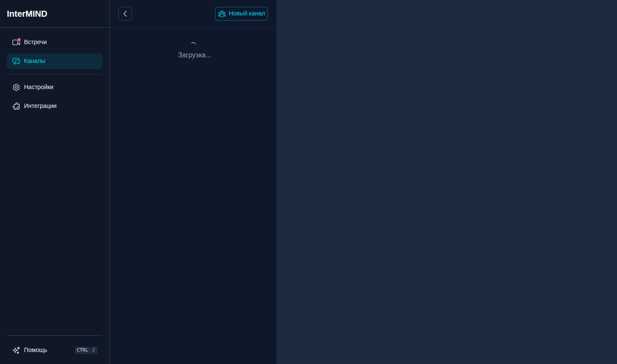Click the InterMIND logo text

coord(27,14)
